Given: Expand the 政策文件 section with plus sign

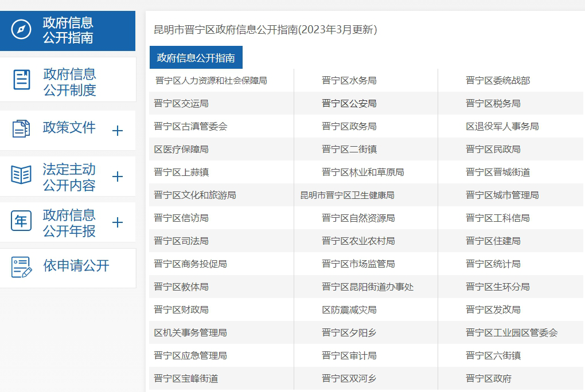Looking at the screenshot, I should (x=118, y=131).
